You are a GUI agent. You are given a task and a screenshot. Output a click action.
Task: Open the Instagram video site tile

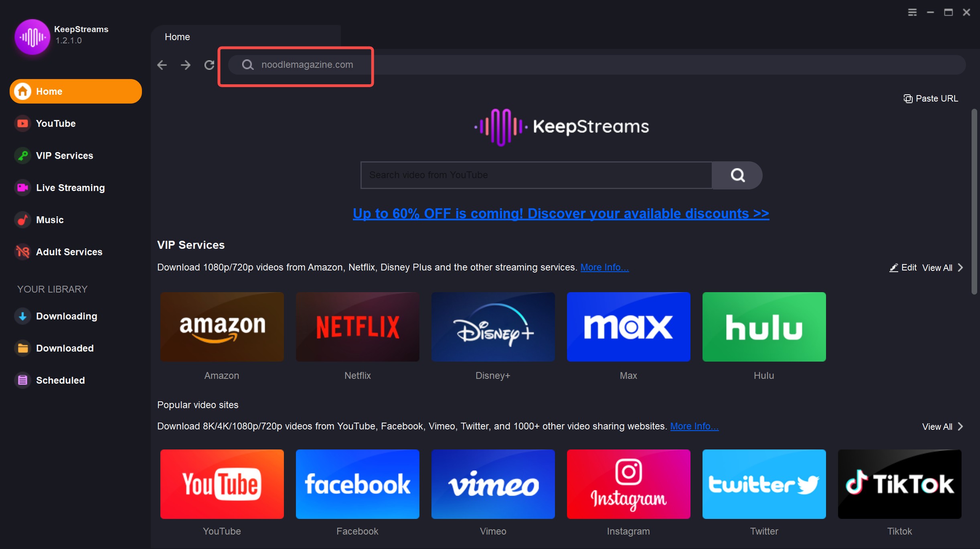pos(628,484)
